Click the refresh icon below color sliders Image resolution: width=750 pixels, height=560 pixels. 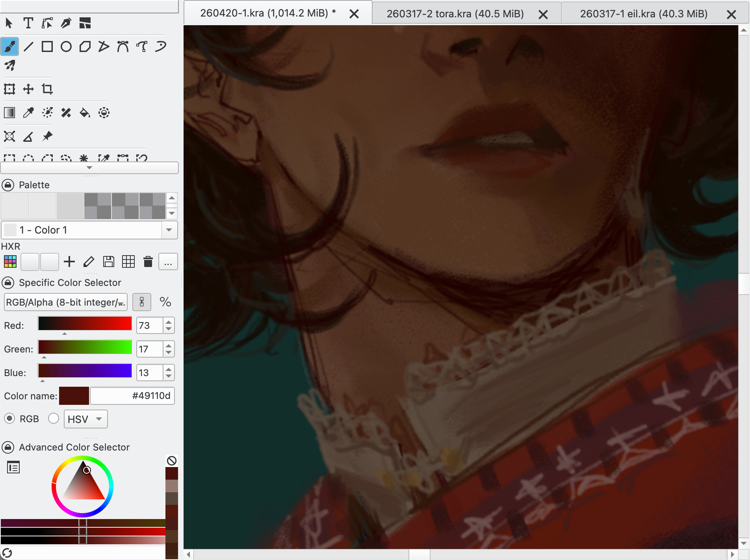pos(7,553)
